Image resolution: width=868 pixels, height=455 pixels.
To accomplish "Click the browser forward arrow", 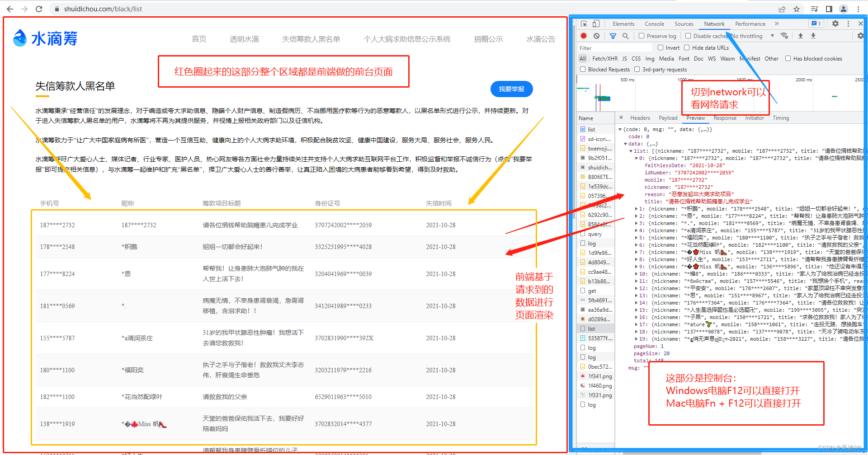I will click(x=24, y=9).
